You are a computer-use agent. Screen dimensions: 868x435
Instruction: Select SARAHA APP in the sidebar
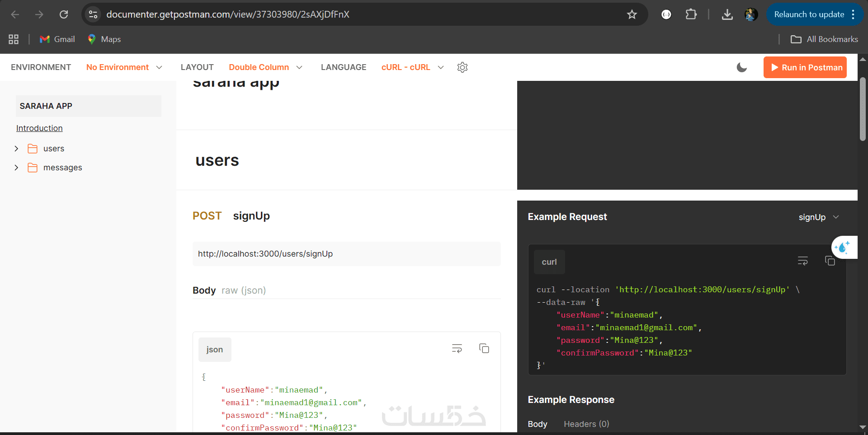coord(89,106)
